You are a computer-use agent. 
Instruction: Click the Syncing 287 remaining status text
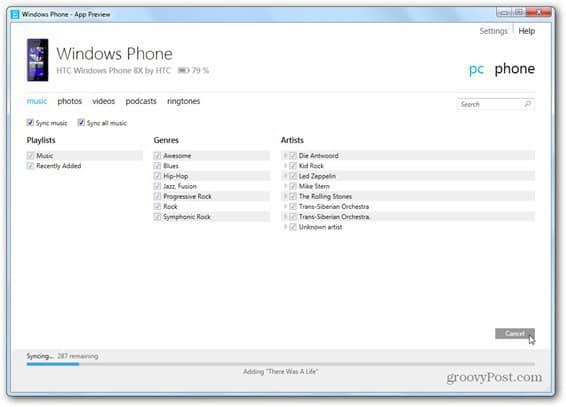[x=62, y=356]
